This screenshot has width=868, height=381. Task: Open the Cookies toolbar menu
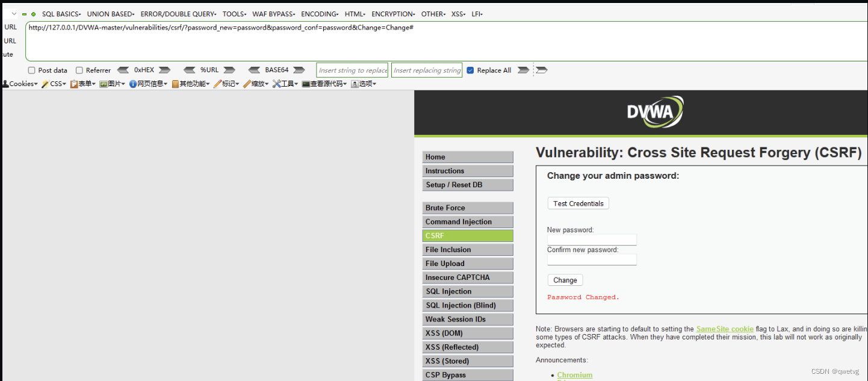[x=20, y=84]
